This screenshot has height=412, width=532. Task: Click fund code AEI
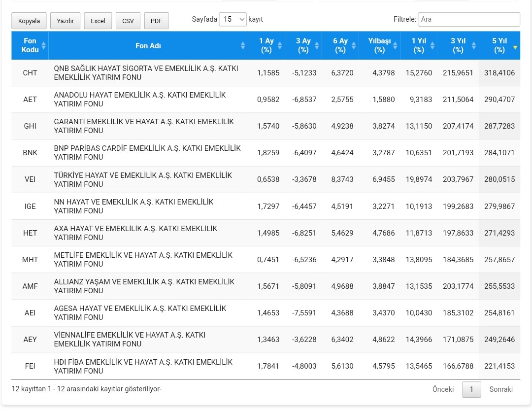tap(30, 313)
